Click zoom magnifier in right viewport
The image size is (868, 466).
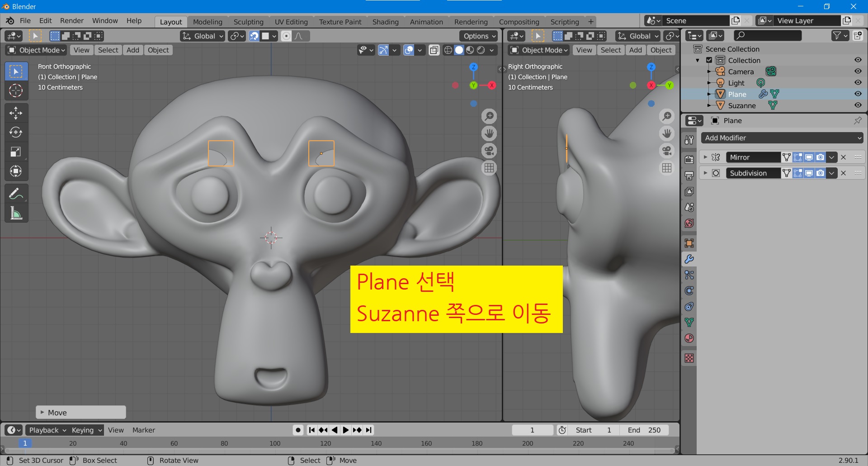tap(667, 116)
